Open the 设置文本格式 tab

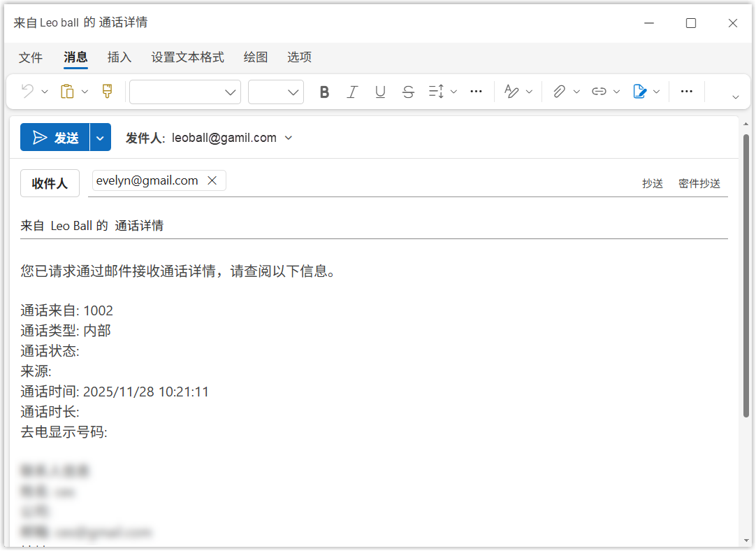coord(187,57)
